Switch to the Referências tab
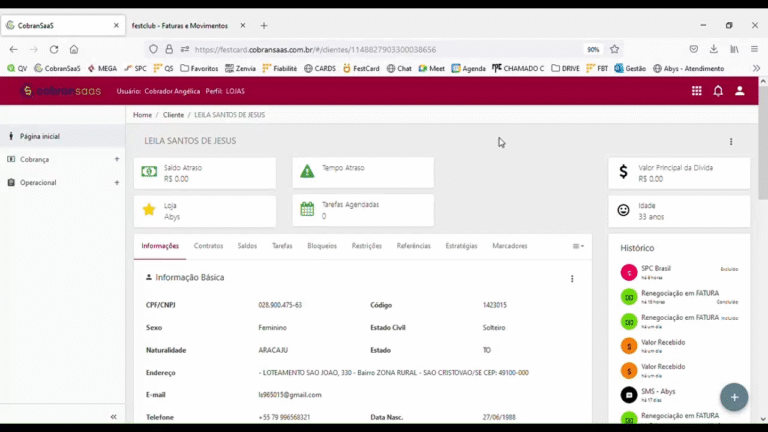Image resolution: width=768 pixels, height=432 pixels. point(413,246)
